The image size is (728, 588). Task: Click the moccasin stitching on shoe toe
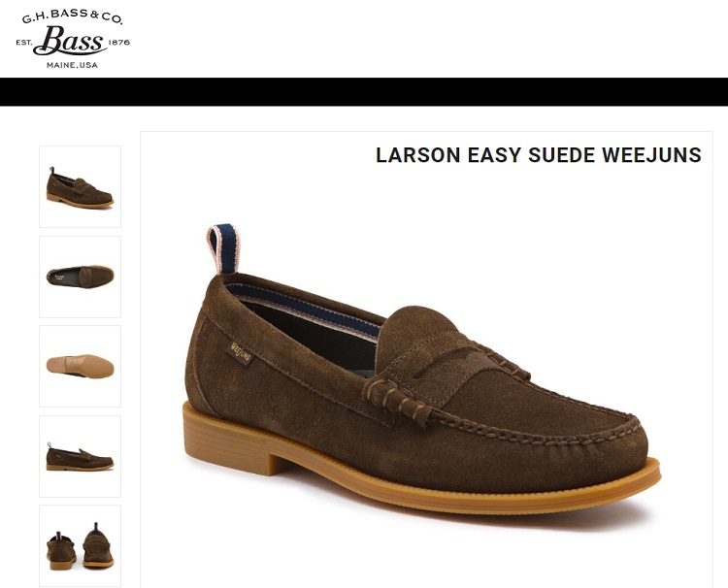(534, 432)
